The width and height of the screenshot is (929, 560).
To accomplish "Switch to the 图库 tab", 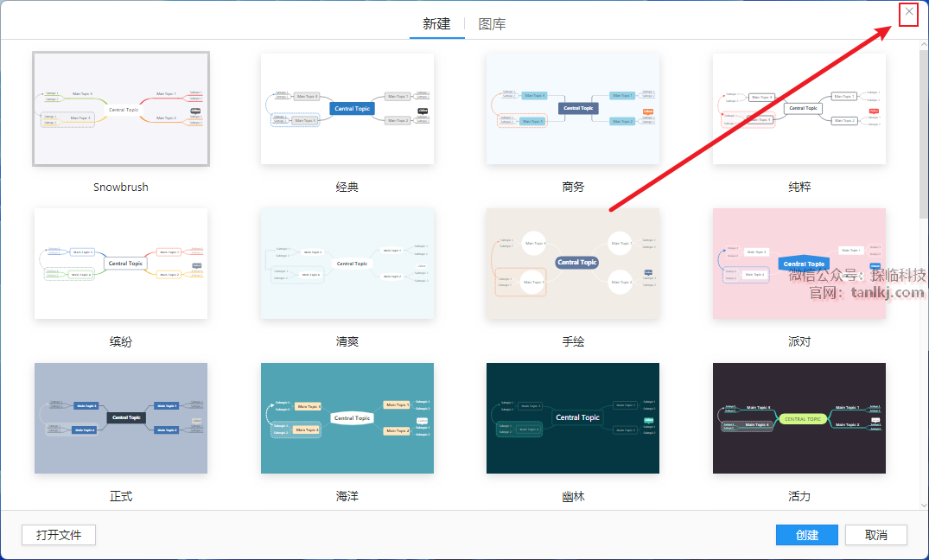I will point(492,23).
